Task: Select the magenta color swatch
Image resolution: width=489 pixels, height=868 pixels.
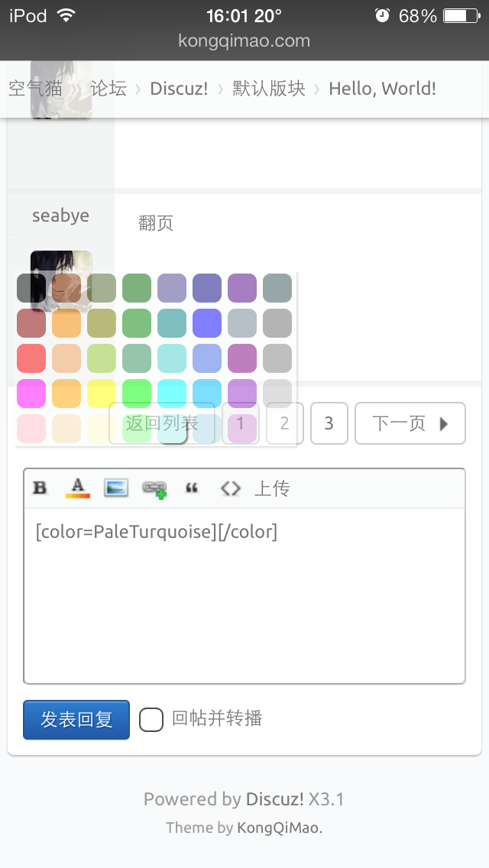Action: point(31,394)
